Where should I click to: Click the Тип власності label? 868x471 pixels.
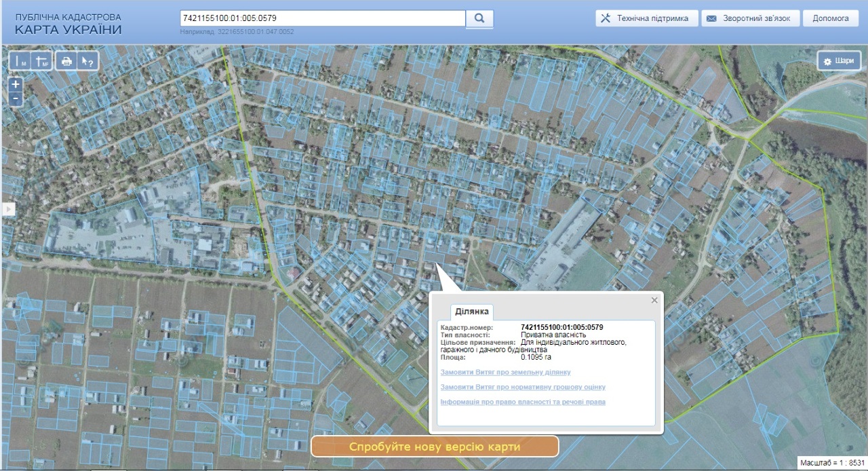(465, 335)
